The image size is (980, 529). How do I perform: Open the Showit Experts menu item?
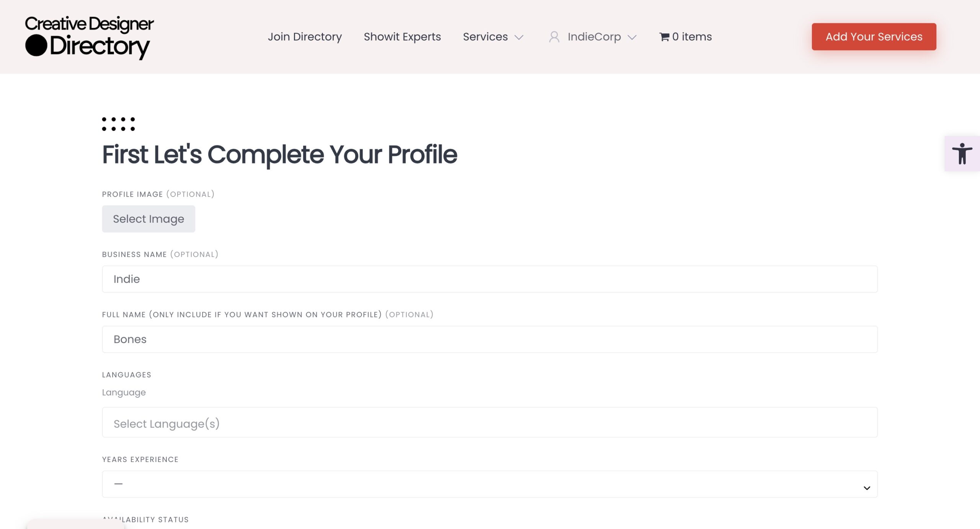(402, 37)
